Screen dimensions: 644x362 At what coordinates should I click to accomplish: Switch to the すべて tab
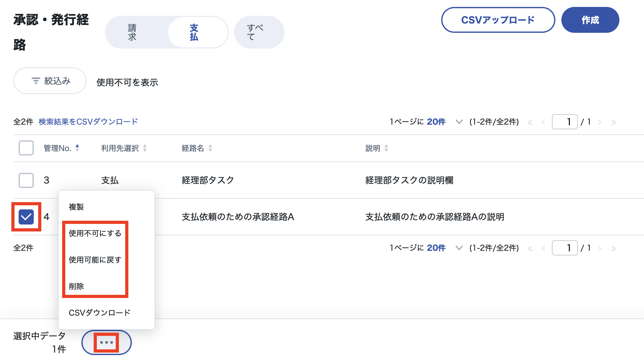[x=259, y=32]
